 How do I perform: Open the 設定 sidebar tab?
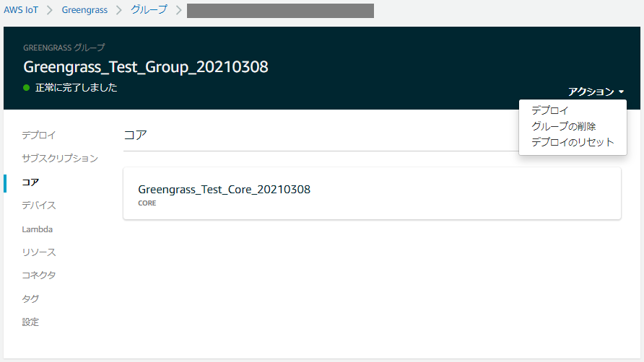pyautogui.click(x=30, y=322)
